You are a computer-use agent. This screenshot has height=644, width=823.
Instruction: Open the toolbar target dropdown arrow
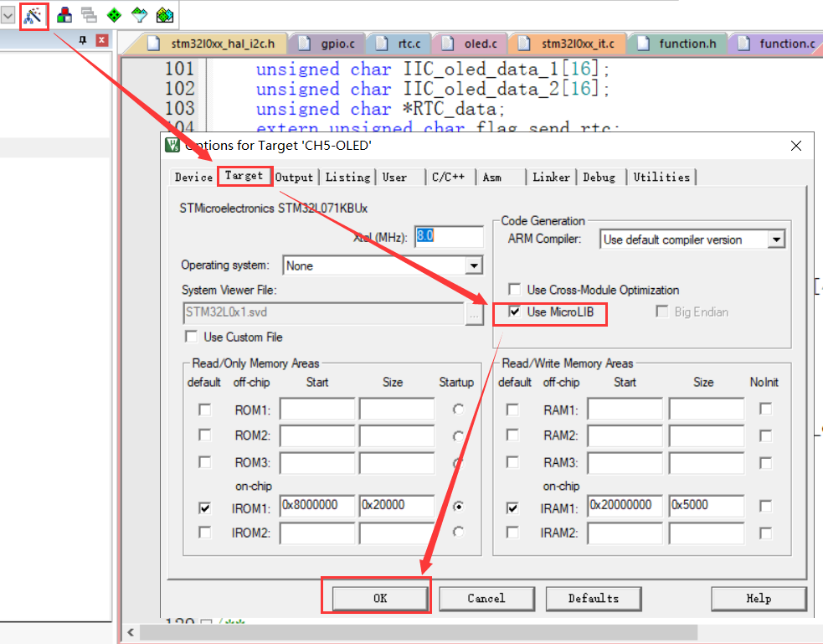point(8,16)
